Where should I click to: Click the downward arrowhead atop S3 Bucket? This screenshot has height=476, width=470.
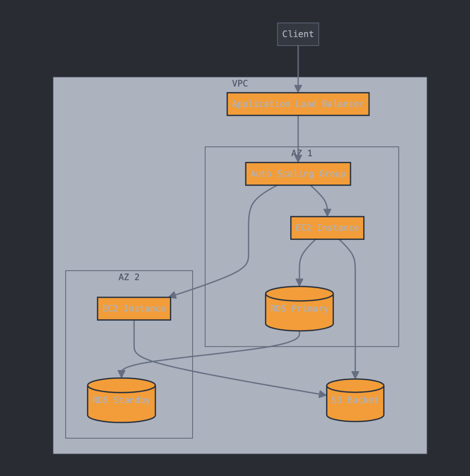355,375
